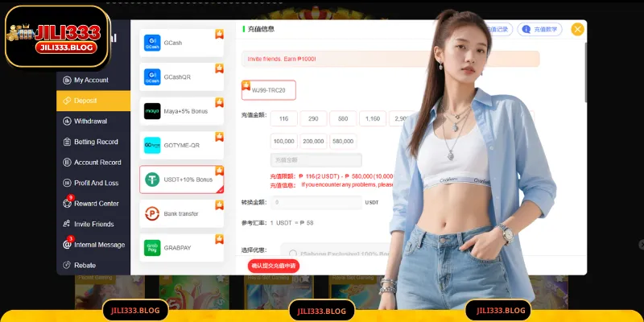Click the My Account sidebar icon
The image size is (644, 322).
(x=67, y=80)
